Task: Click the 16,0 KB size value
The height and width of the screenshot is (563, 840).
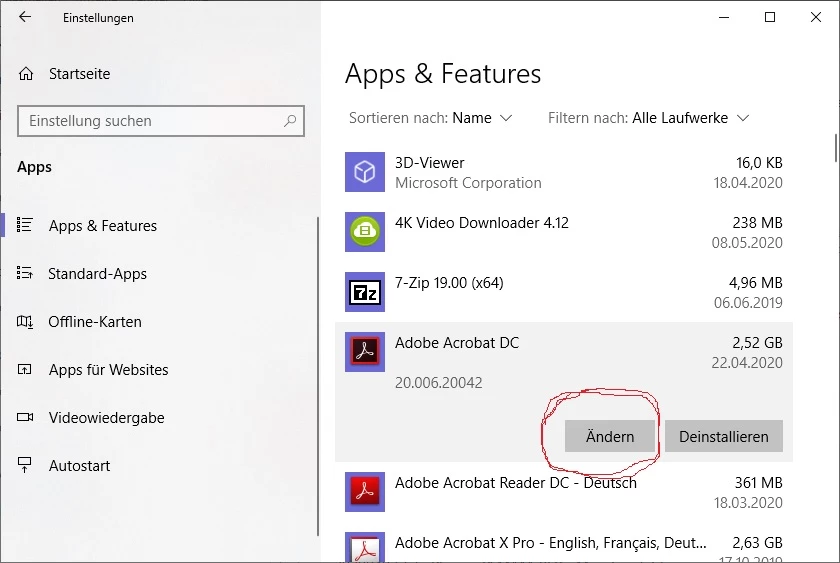Action: pyautogui.click(x=759, y=163)
